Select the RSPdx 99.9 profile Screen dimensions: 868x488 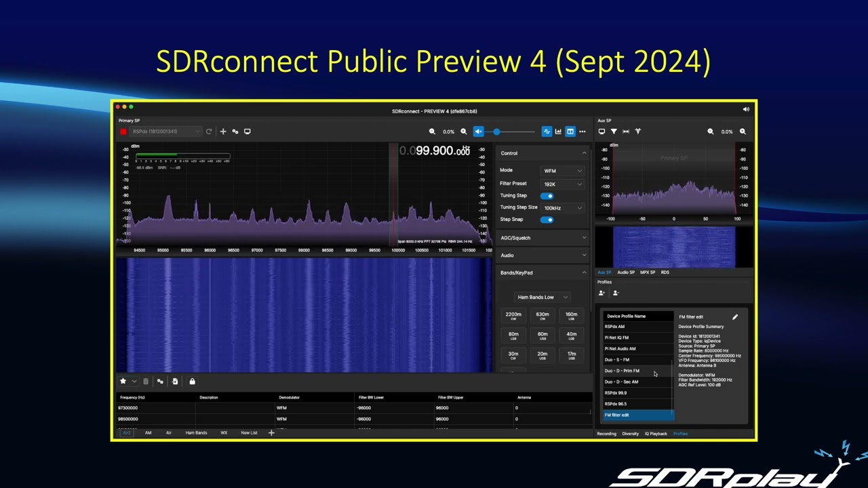(637, 393)
